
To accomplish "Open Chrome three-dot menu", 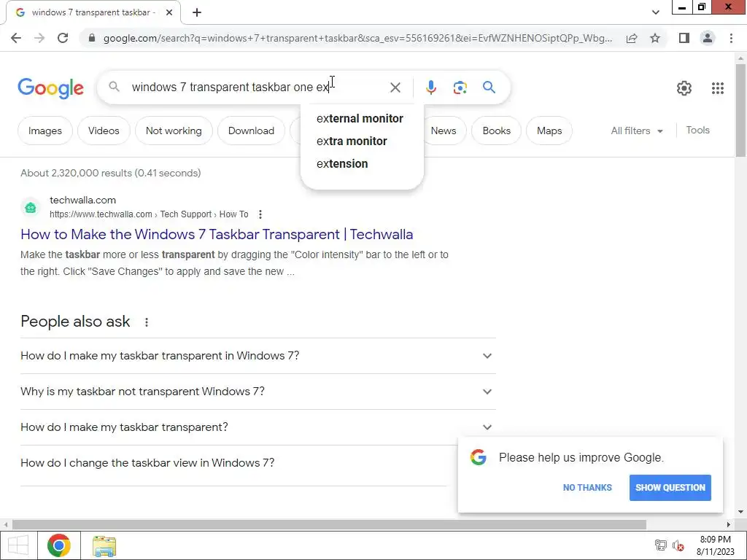I will tap(731, 38).
